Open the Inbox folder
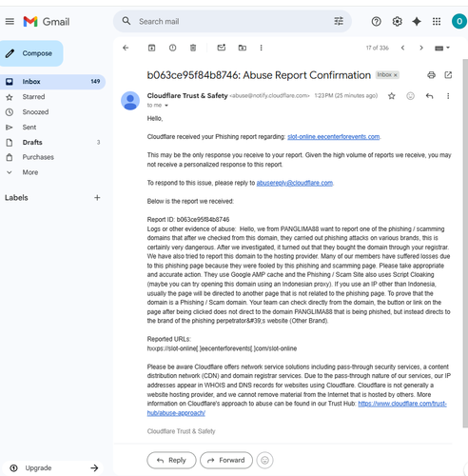Screen dimensions: 468x476 point(52,82)
